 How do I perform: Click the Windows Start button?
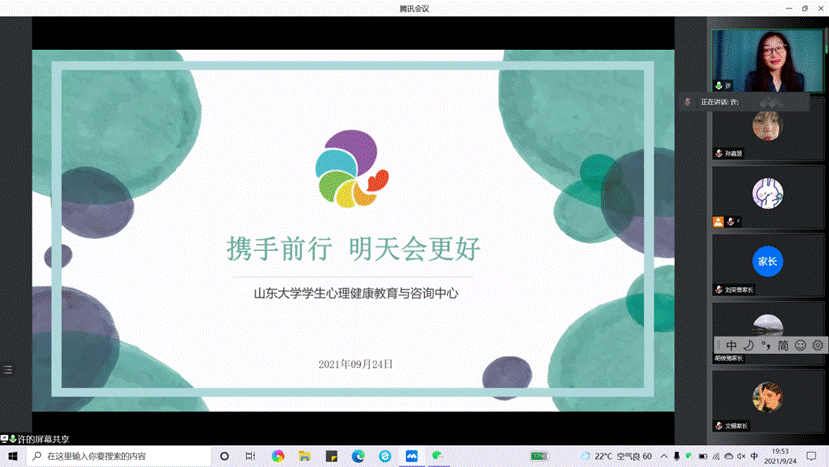[11, 456]
